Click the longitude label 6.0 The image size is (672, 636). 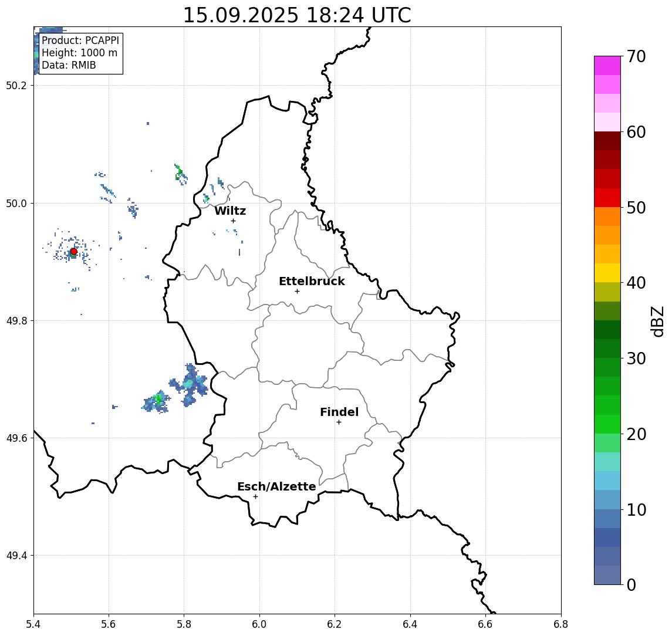click(x=260, y=624)
